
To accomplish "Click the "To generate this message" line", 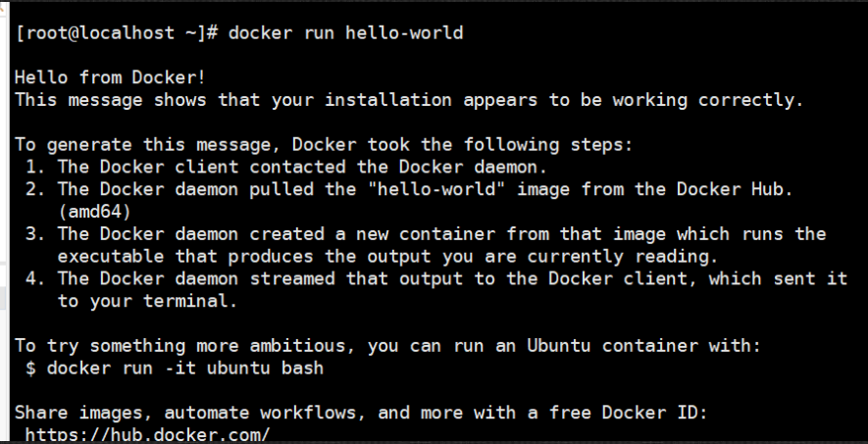I will 324,144.
